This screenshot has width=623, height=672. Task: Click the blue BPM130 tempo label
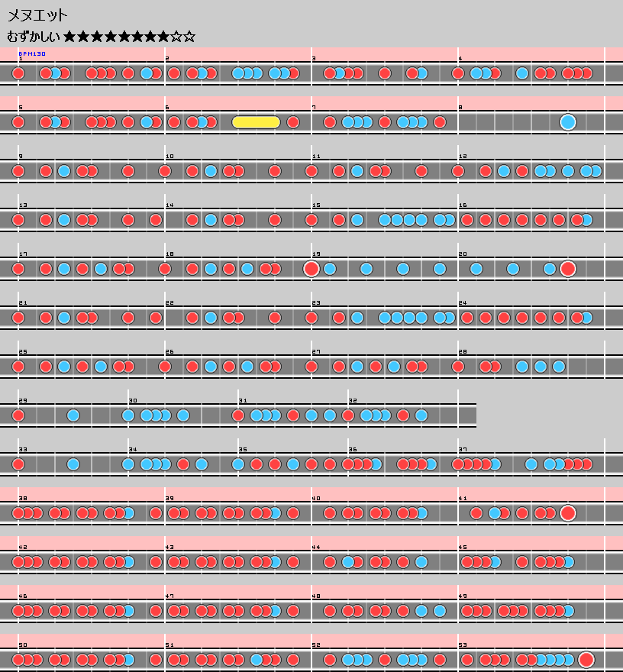[32, 54]
